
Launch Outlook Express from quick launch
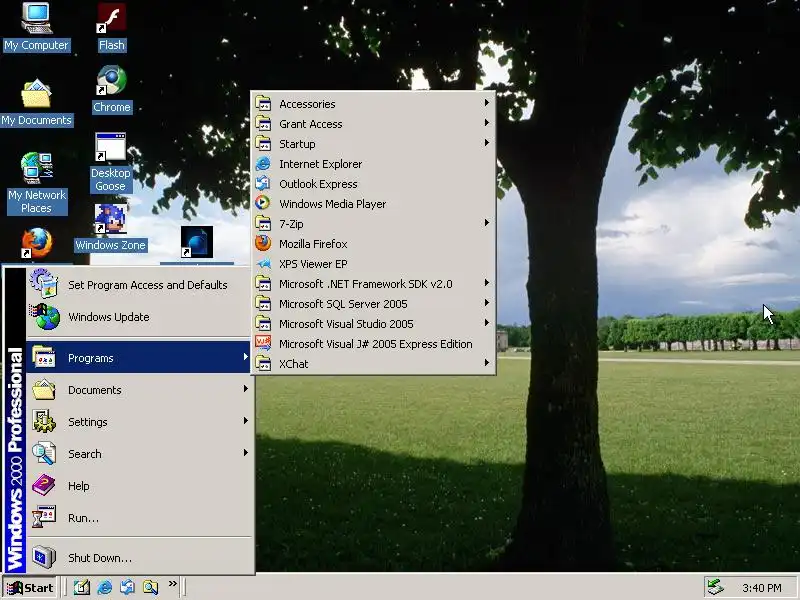pyautogui.click(x=127, y=587)
